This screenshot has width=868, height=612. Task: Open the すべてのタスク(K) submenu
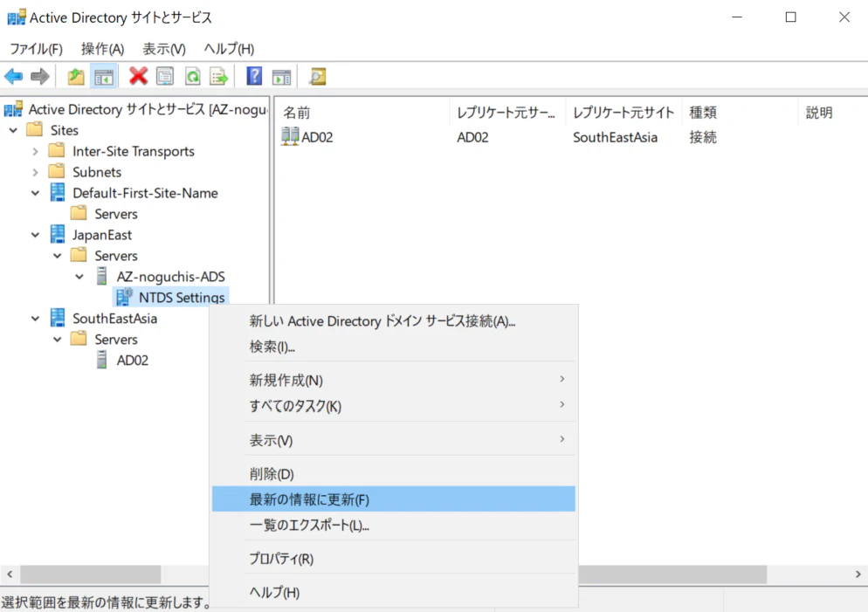[x=394, y=406]
